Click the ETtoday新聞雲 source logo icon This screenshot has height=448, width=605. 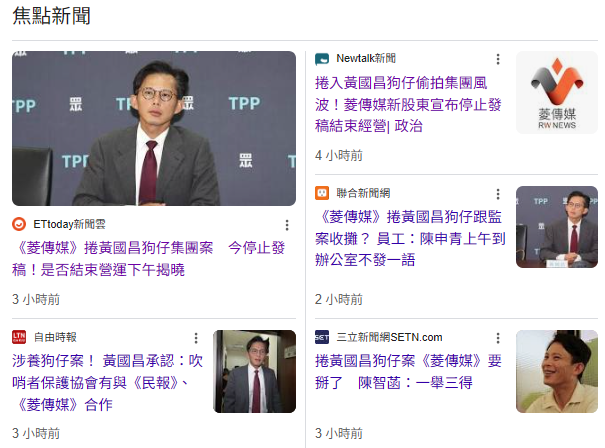coord(19,224)
